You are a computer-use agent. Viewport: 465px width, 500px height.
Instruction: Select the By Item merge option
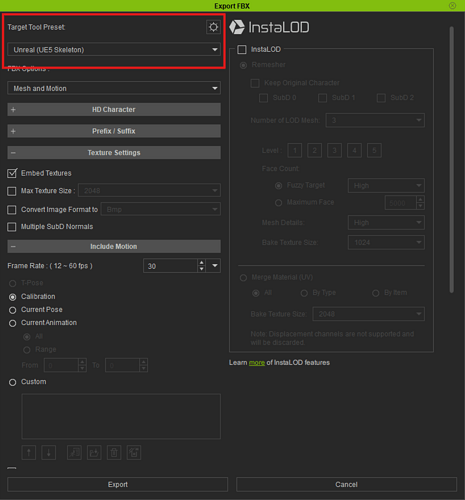[376, 293]
